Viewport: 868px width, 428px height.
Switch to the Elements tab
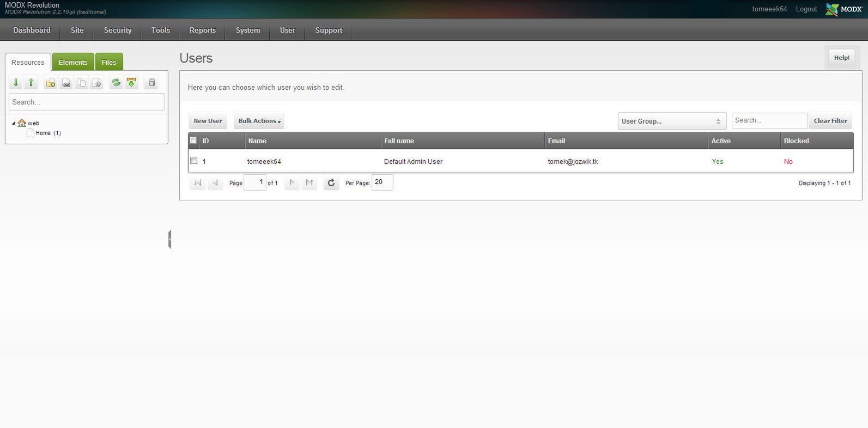click(73, 62)
